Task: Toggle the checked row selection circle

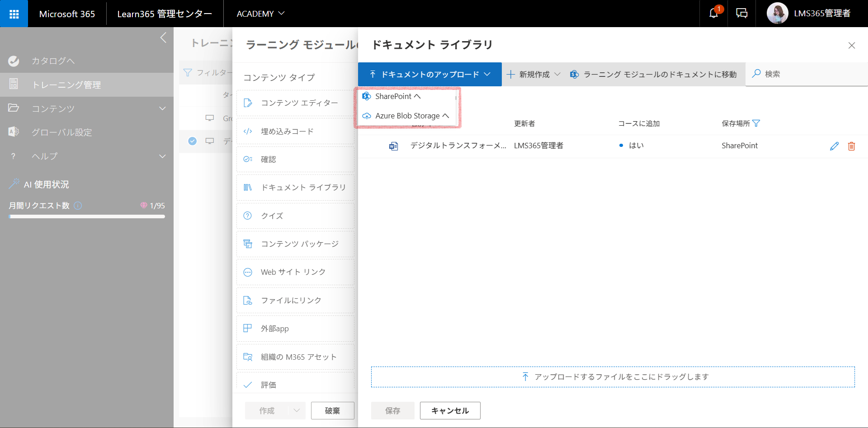Action: [192, 141]
